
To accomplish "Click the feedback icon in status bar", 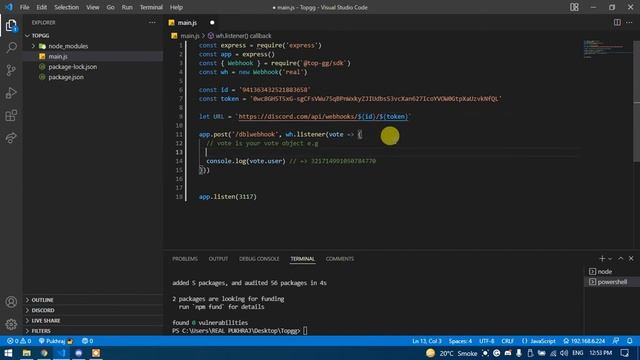I will click(616, 341).
